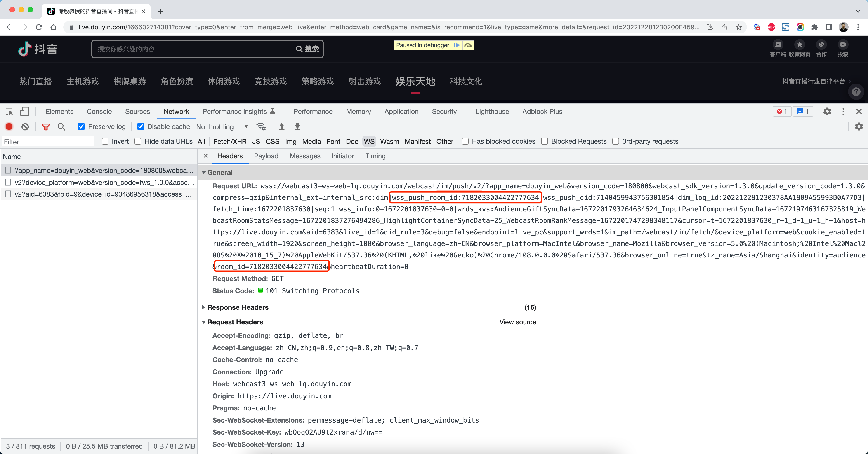Clear the network log
Screen dimensions: 868x454
click(25, 127)
